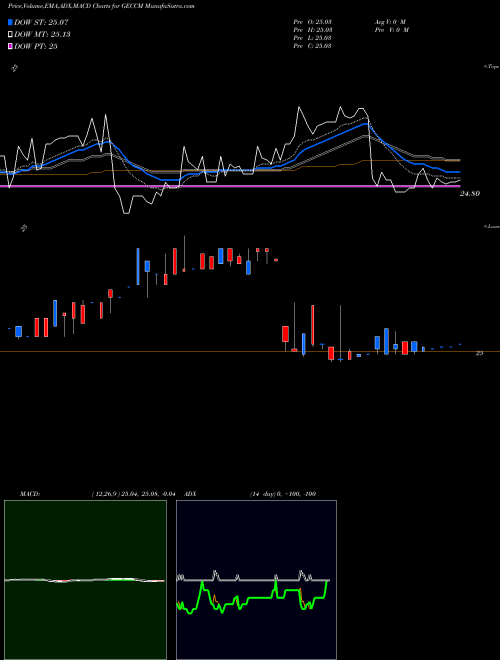This screenshot has height=660, width=500.
Task: Open the dark blue ADX indicator panel
Action: click(x=256, y=580)
